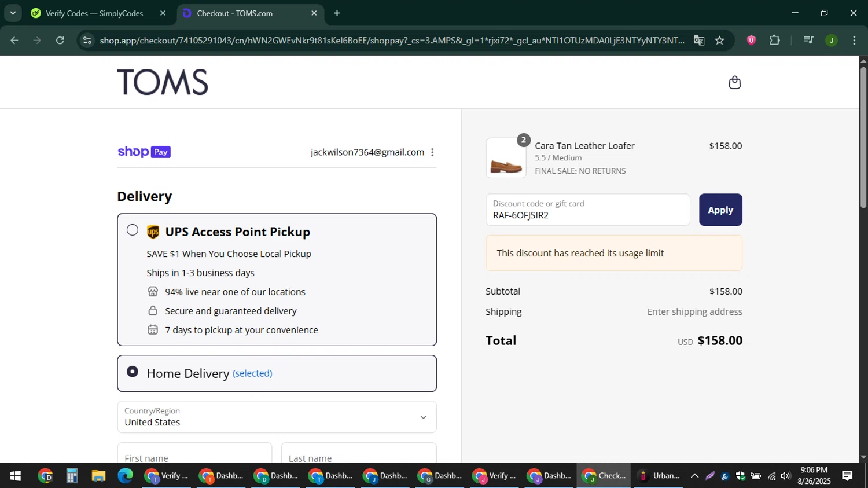Open the media control icon
Viewport: 868px width, 488px height.
pos(808,40)
